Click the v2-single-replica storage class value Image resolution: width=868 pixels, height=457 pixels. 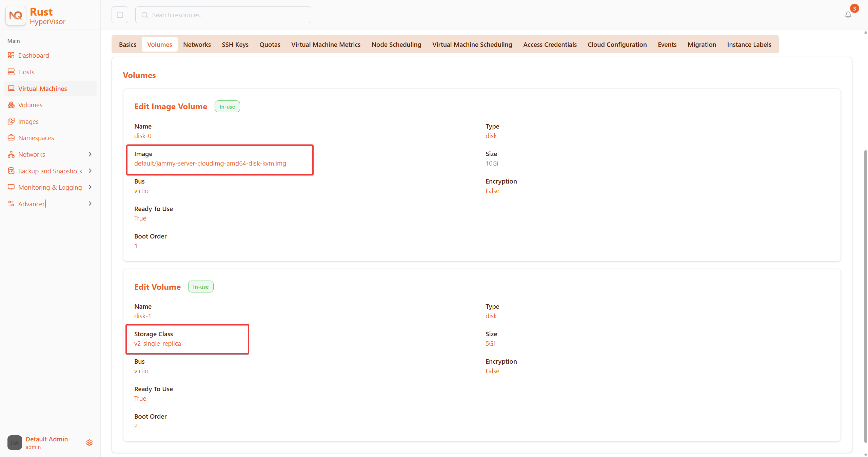pos(158,343)
